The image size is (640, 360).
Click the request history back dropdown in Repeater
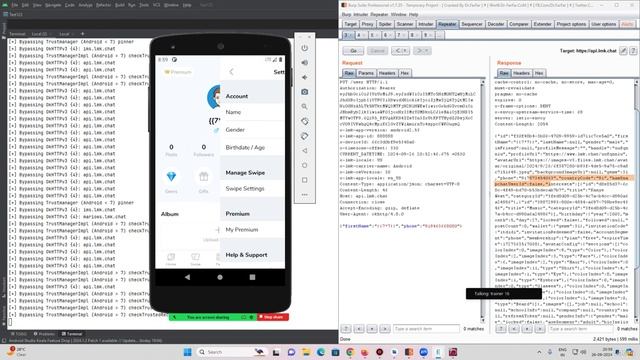(400, 51)
